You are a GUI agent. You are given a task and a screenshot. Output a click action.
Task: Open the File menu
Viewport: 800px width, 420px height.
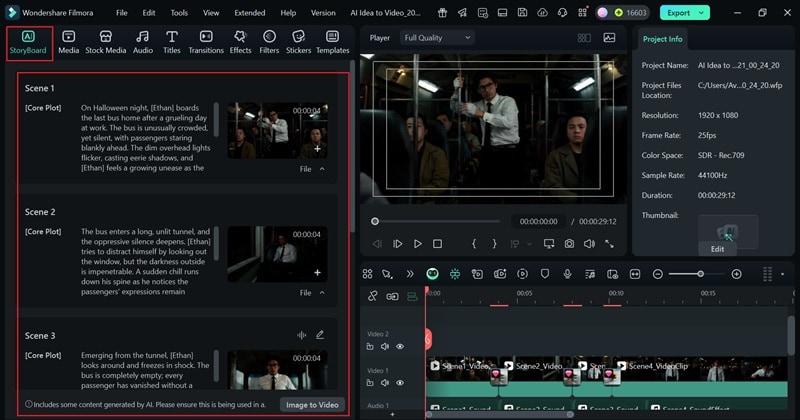click(x=121, y=13)
